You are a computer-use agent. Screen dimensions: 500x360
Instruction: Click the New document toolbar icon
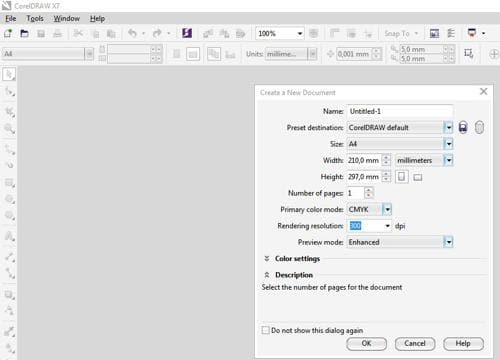tap(8, 33)
